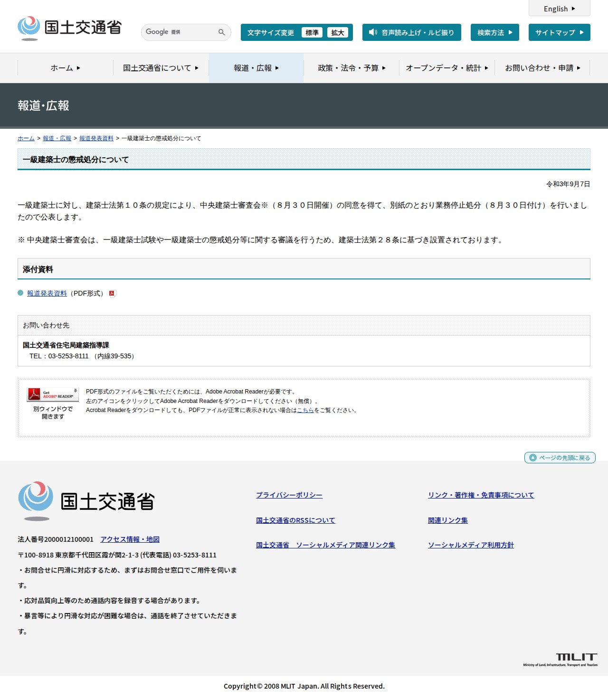608x700 pixels.
Task: Click the speaker icon for audio reading
Action: [373, 32]
